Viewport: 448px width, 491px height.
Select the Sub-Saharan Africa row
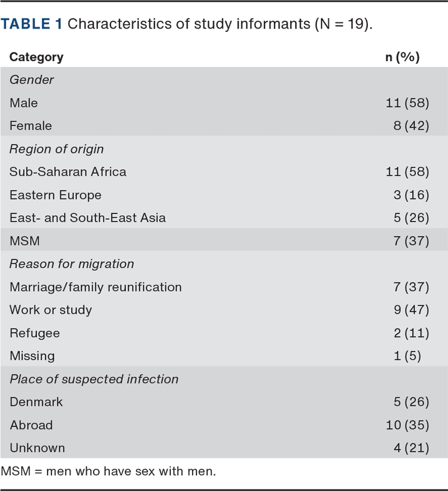224,172
